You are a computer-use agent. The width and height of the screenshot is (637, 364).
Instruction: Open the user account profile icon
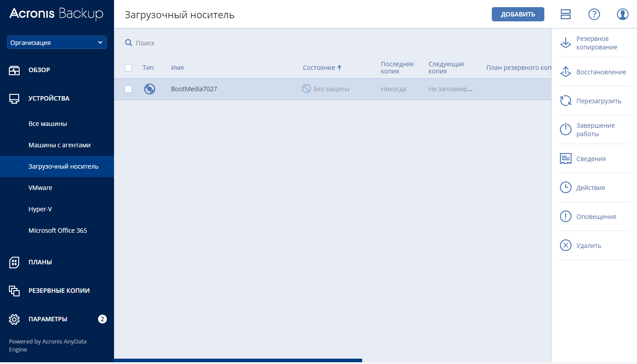[622, 14]
